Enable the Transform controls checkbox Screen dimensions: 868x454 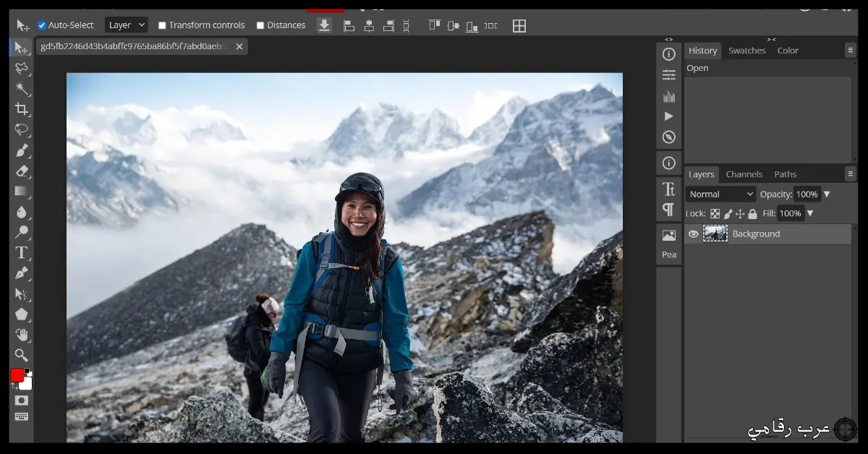[x=162, y=25]
